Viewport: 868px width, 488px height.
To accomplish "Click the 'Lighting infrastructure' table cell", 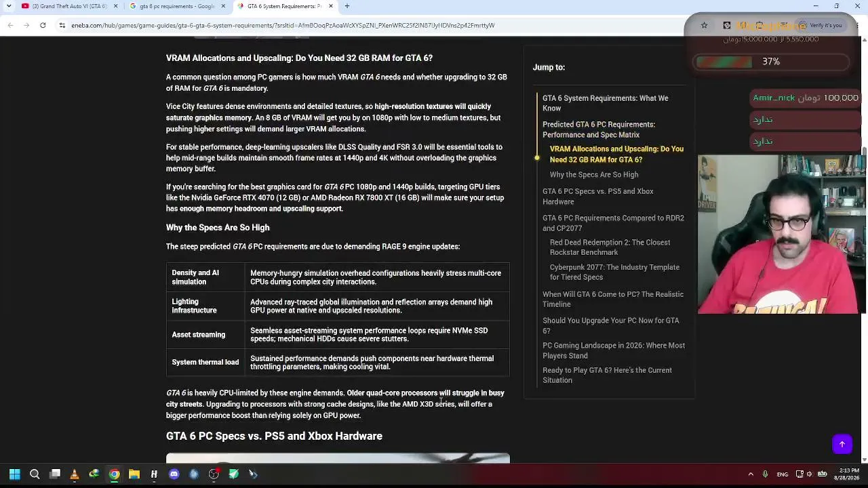I will pyautogui.click(x=205, y=306).
